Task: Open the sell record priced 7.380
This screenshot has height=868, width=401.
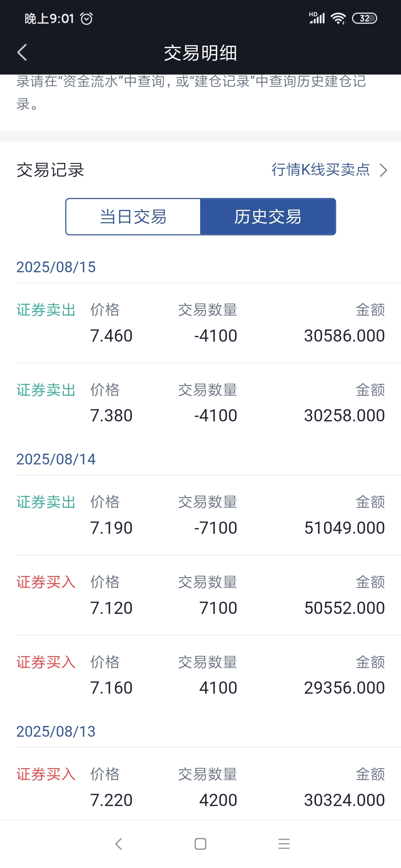Action: pos(200,403)
